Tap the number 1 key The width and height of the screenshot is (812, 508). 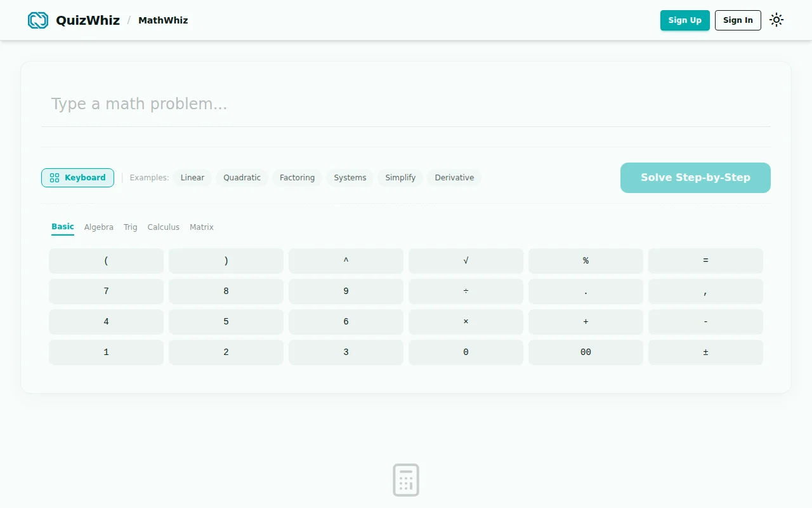106,352
